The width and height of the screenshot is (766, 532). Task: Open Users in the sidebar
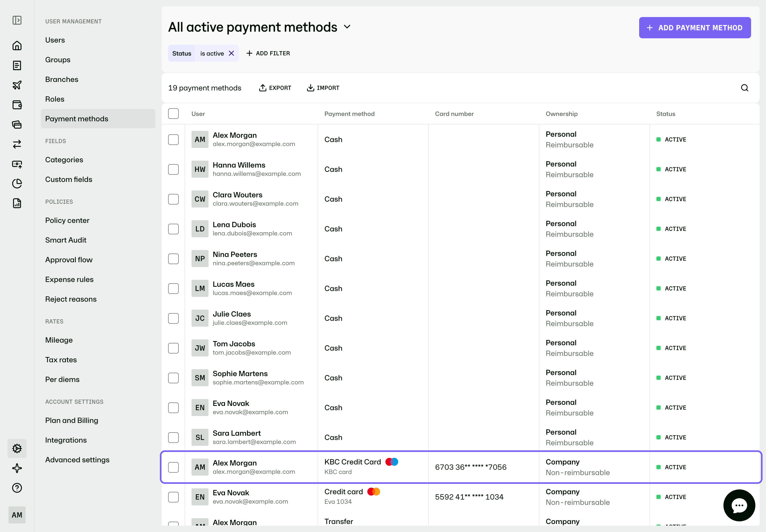click(55, 40)
